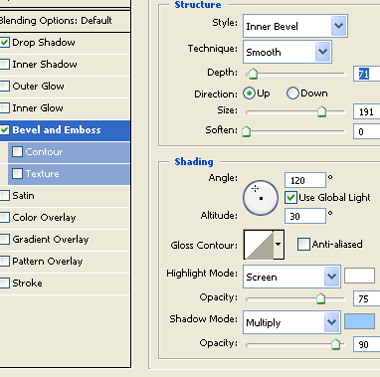
Task: Select the Outer Glow style row
Action: (65, 86)
